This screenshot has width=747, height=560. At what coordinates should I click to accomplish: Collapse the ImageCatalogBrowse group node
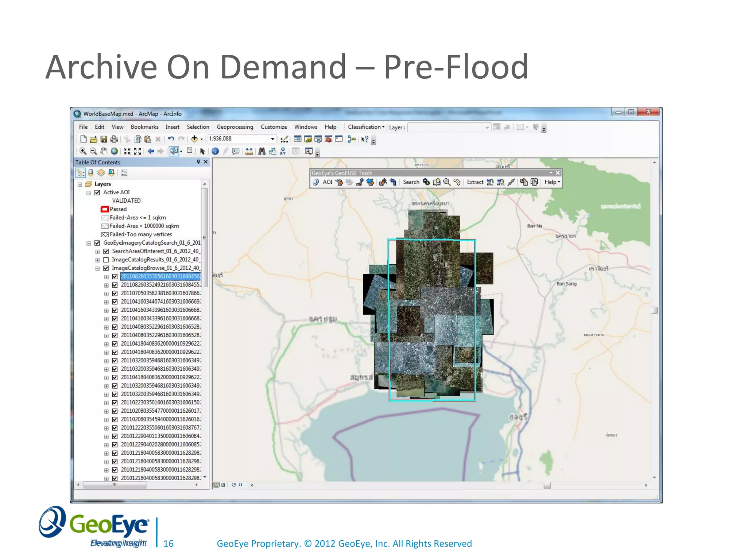pos(97,268)
